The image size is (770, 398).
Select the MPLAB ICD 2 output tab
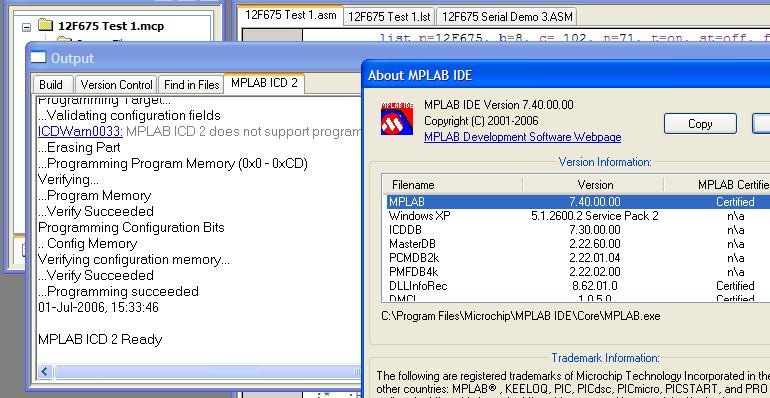click(x=264, y=83)
